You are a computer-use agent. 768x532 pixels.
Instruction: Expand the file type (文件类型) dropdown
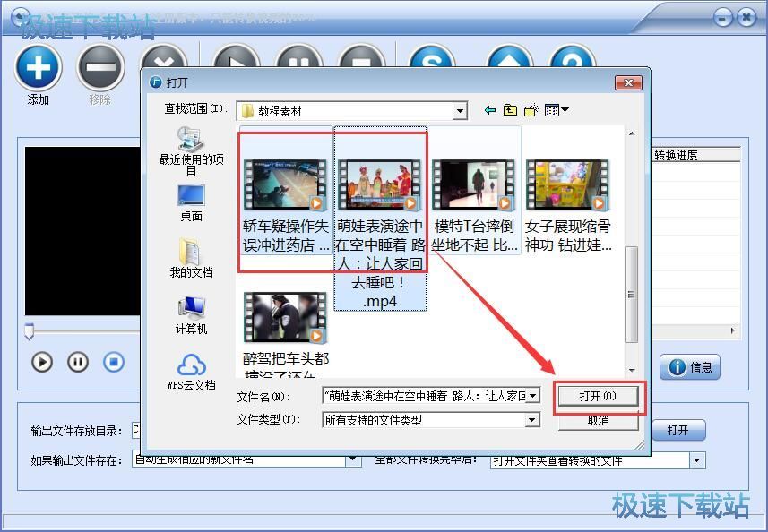coord(532,420)
